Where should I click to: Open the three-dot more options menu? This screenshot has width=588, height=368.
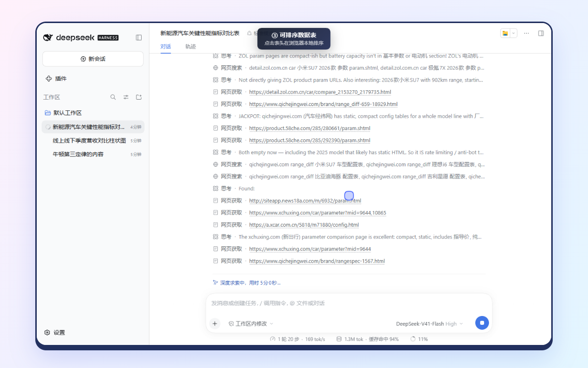(x=526, y=33)
